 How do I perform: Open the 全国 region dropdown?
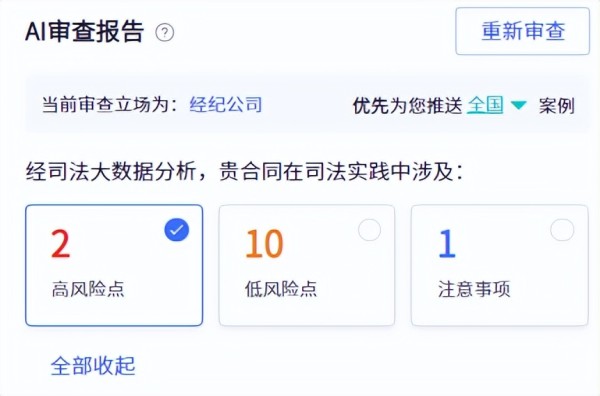click(x=485, y=105)
